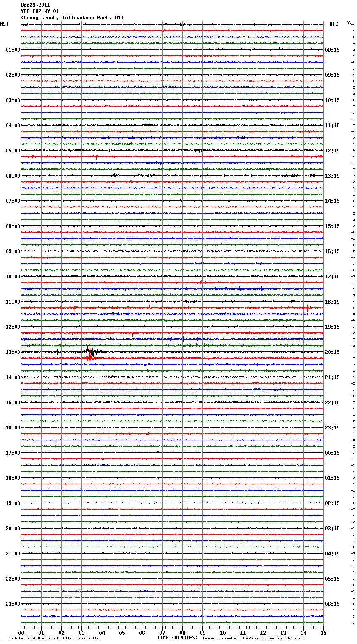Image resolution: width=357 pixels, height=644 pixels.
Task: Click the 'Each Vertical Division = 800.00 microvolts' note
Action: click(x=53, y=639)
